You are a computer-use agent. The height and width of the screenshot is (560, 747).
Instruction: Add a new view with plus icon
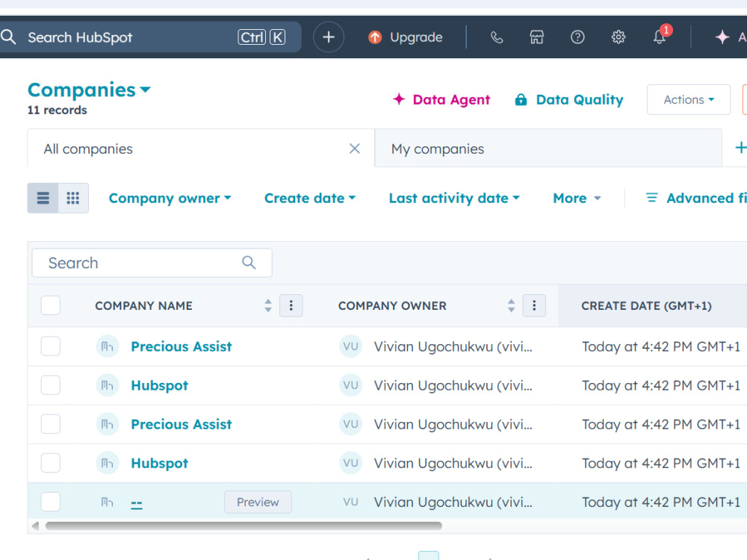click(740, 148)
